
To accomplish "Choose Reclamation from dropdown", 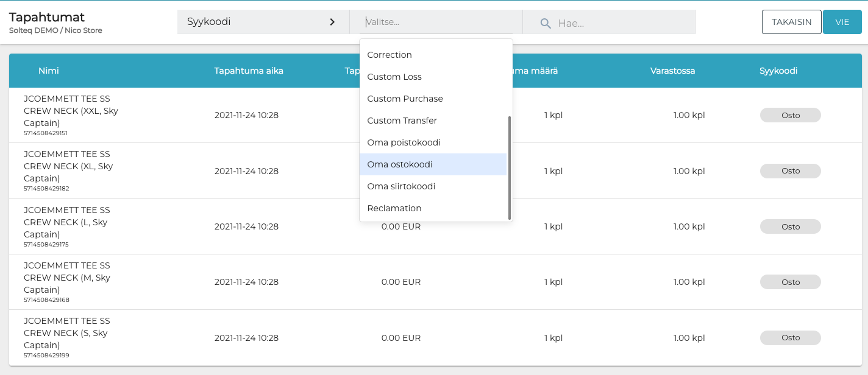I will (x=394, y=208).
